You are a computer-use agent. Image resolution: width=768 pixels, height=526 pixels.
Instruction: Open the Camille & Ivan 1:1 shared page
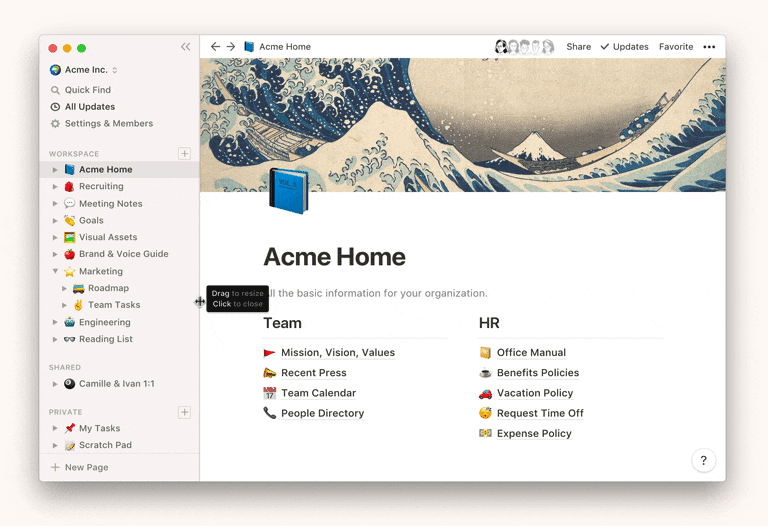117,383
